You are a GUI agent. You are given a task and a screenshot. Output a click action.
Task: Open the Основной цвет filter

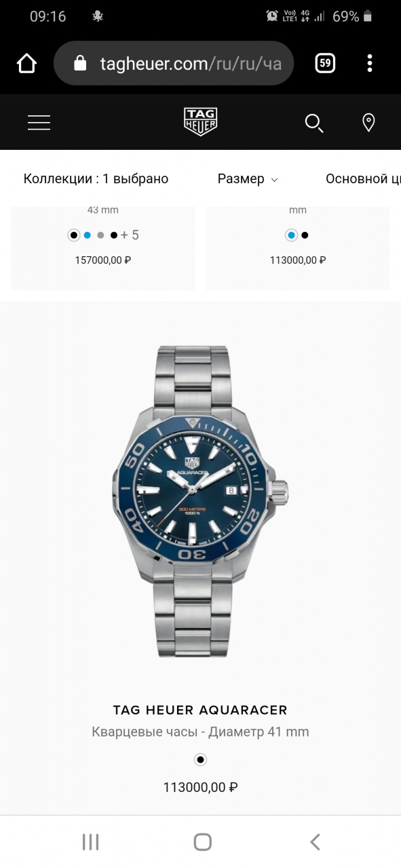363,179
